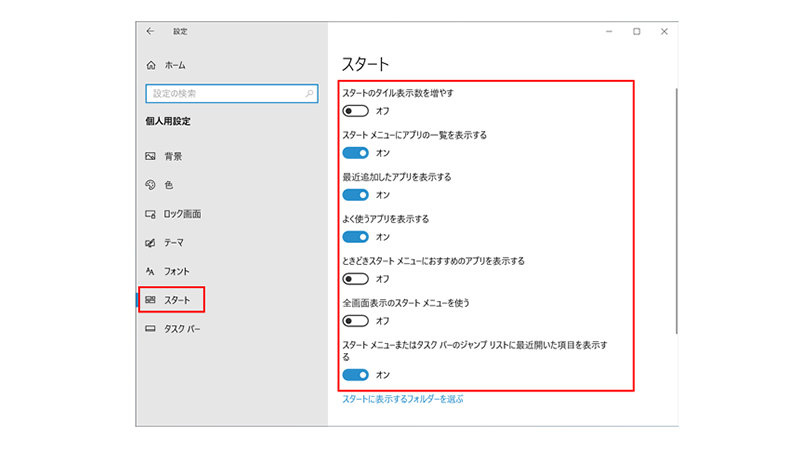Select the フォント icon
Screen dimensions: 800x450
point(151,271)
